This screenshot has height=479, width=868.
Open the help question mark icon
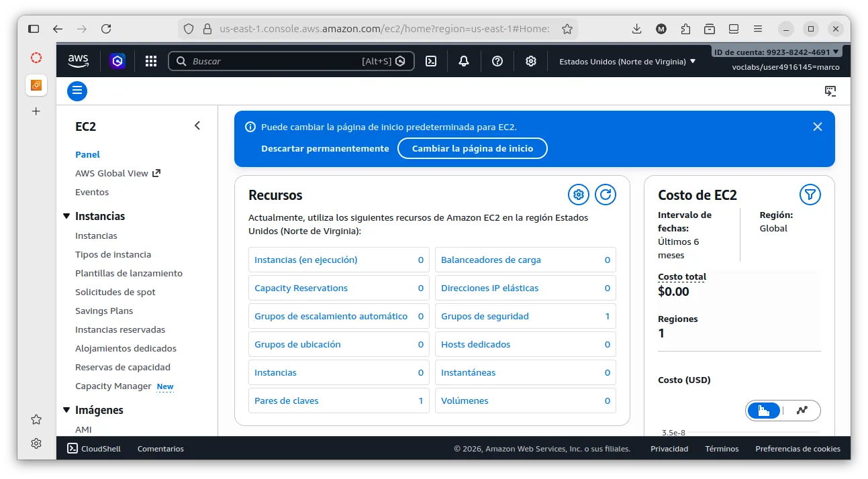tap(497, 61)
